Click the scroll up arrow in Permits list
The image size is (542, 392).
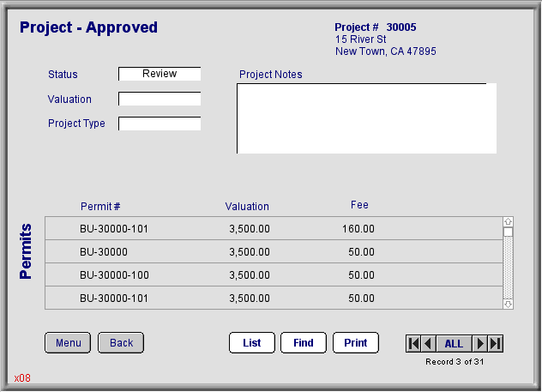click(508, 221)
